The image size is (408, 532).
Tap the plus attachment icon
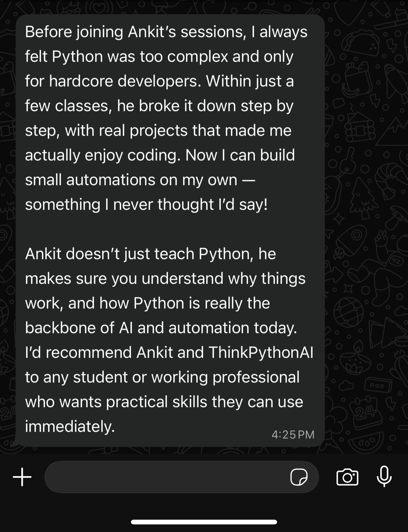pyautogui.click(x=22, y=477)
